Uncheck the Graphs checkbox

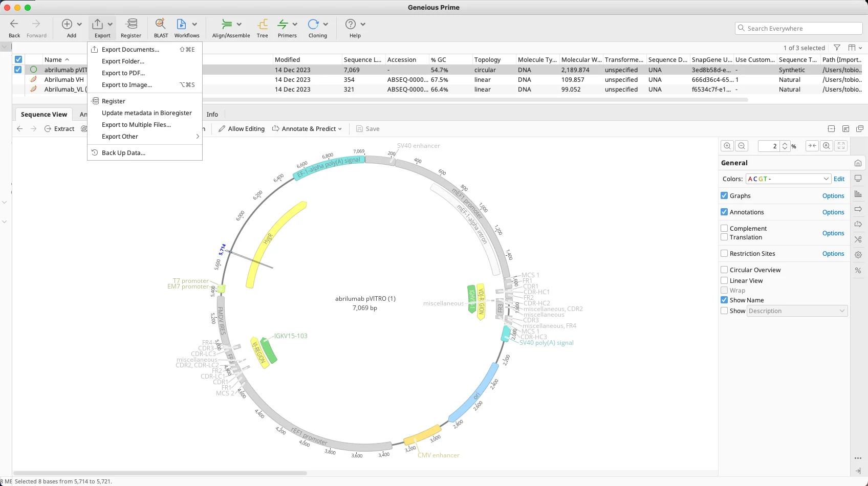pos(724,195)
